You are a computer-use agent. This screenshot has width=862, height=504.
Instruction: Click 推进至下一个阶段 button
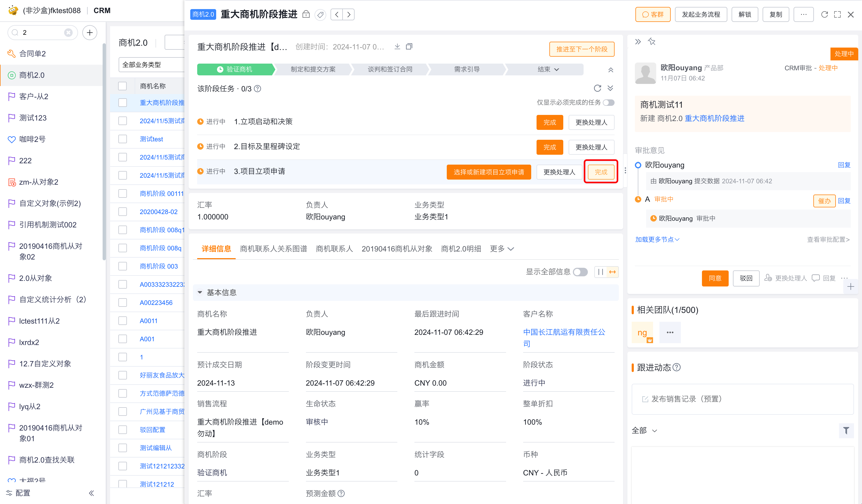coord(582,49)
